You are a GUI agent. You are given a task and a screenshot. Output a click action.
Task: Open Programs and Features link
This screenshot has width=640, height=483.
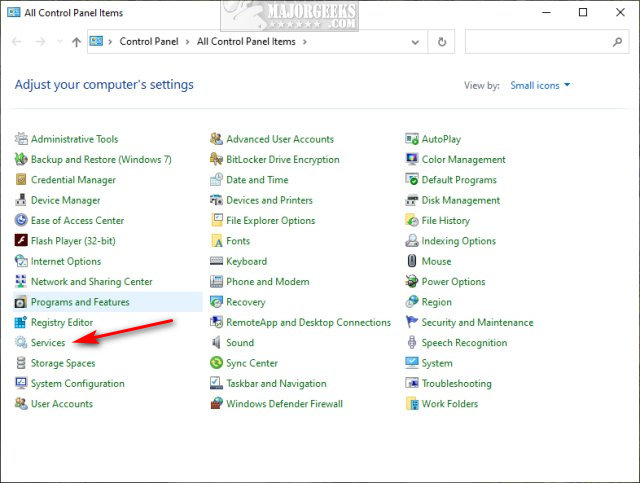[x=80, y=302]
